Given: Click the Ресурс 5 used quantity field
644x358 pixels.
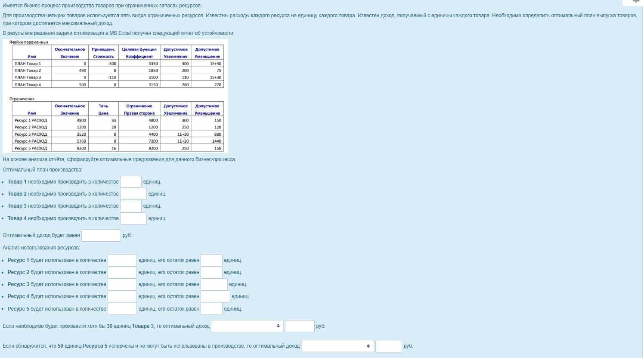Looking at the screenshot, I should [x=122, y=309].
